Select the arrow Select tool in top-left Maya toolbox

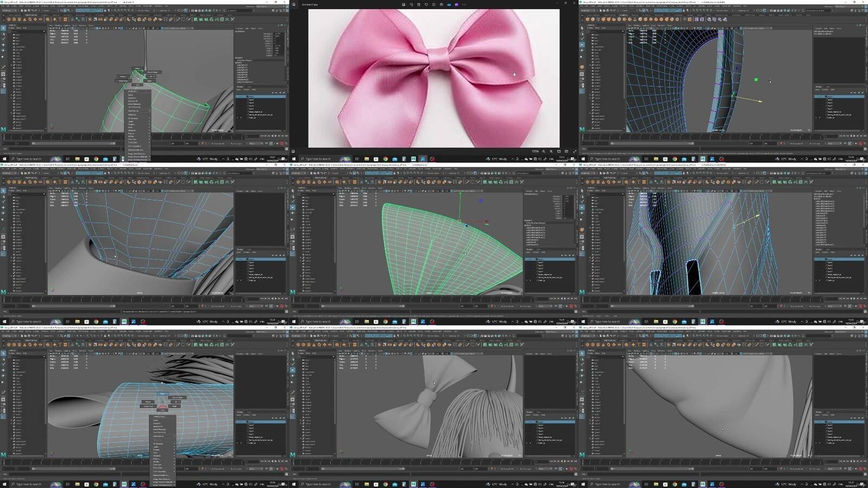[3, 28]
